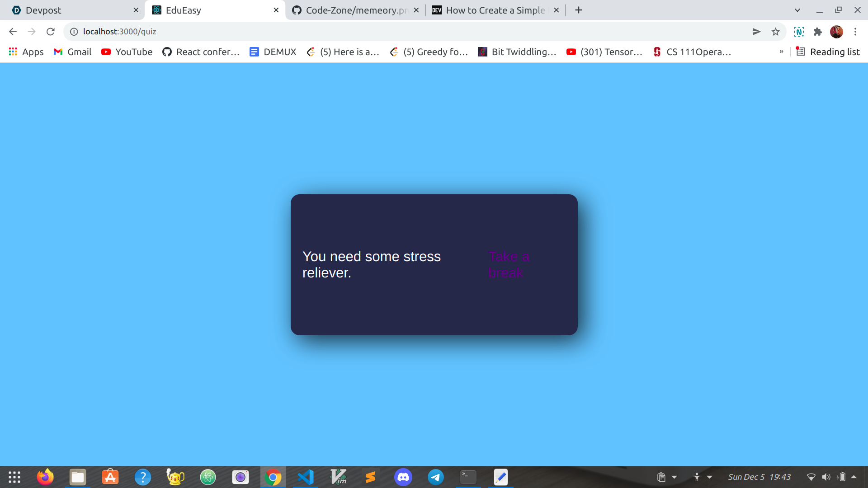Image resolution: width=868 pixels, height=488 pixels.
Task: Open the Extensions puzzle icon
Action: click(x=817, y=32)
